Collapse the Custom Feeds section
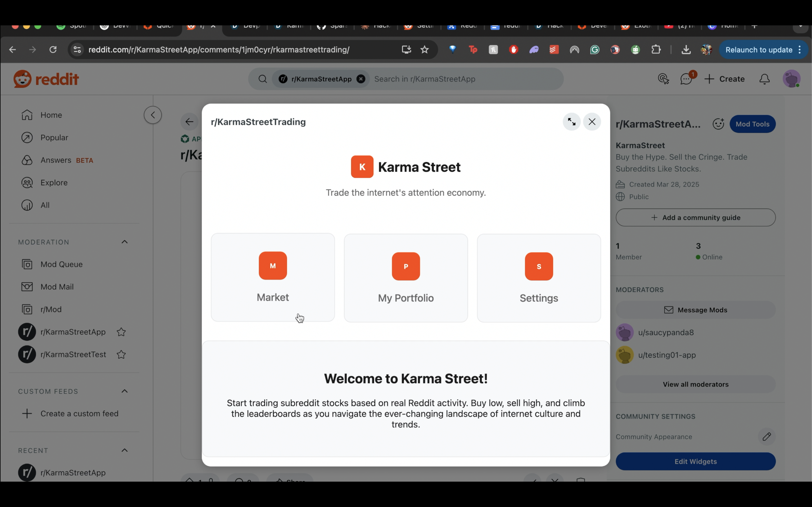This screenshot has height=507, width=812. click(125, 391)
